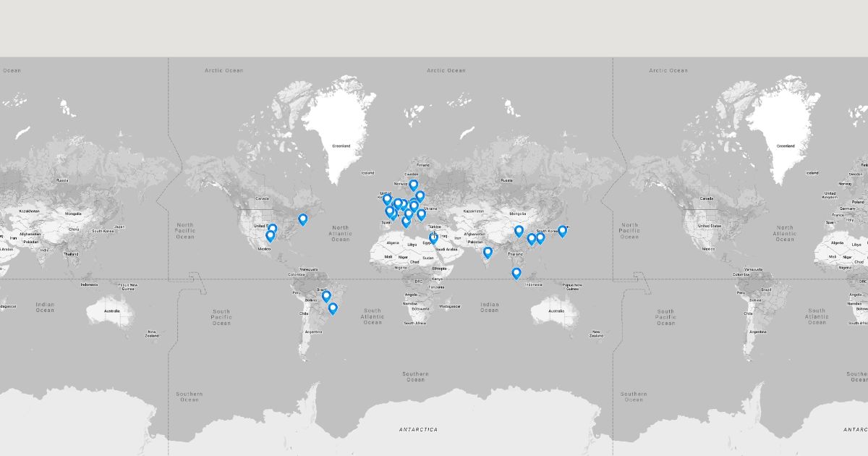This screenshot has width=868, height=456.
Task: Click the Iraq country label
Action: coord(443,236)
